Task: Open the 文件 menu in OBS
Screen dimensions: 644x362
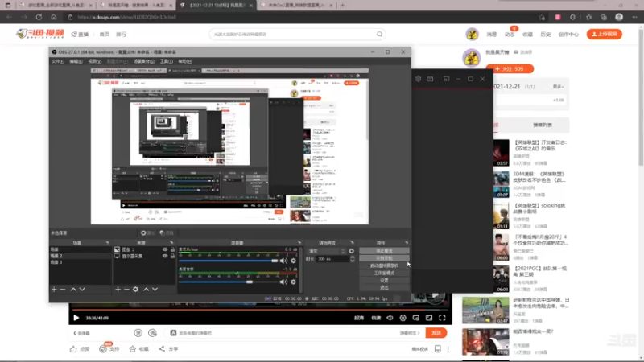Action: point(57,61)
